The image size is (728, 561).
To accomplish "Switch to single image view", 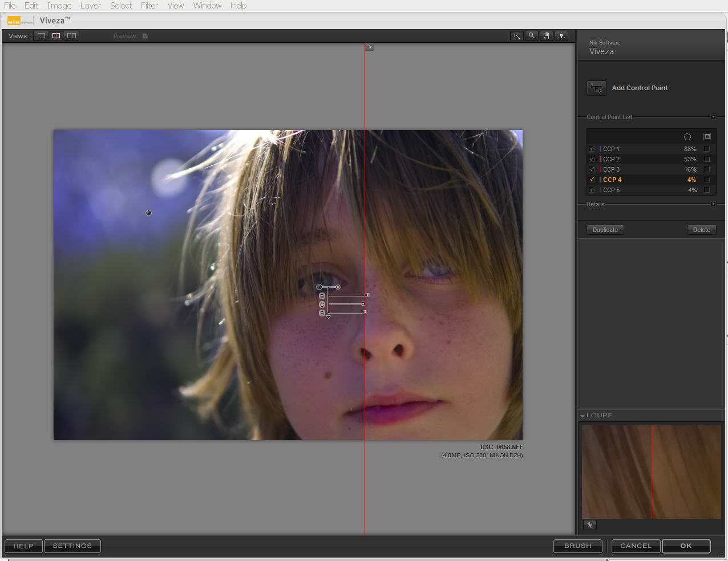I will [41, 36].
